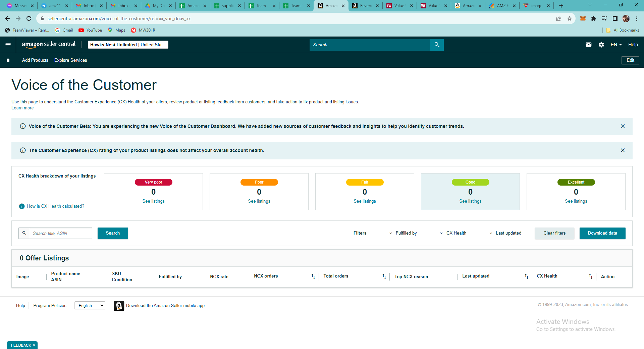
Task: Sort the table by Total orders
Action: tap(384, 277)
